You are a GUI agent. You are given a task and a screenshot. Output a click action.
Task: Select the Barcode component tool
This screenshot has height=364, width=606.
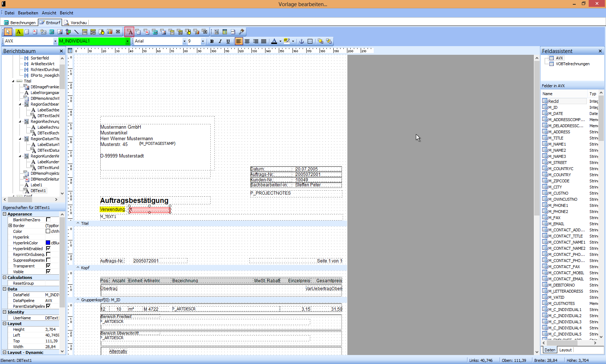tap(85, 32)
